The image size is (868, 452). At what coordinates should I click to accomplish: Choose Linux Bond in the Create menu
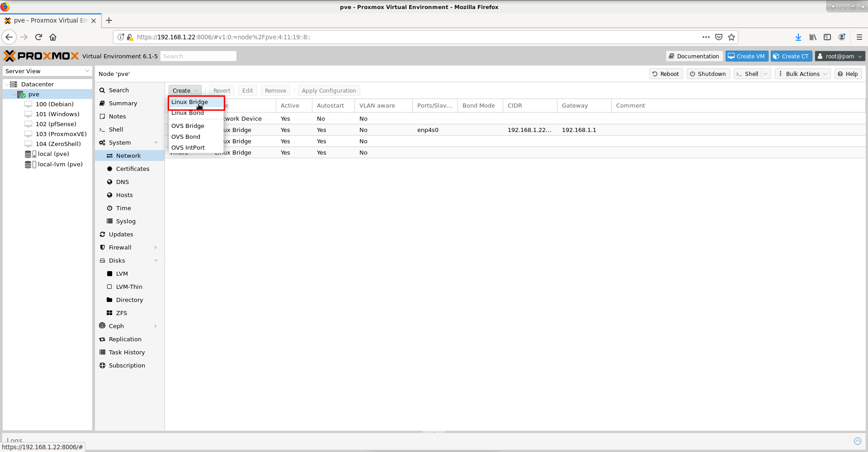196,113
